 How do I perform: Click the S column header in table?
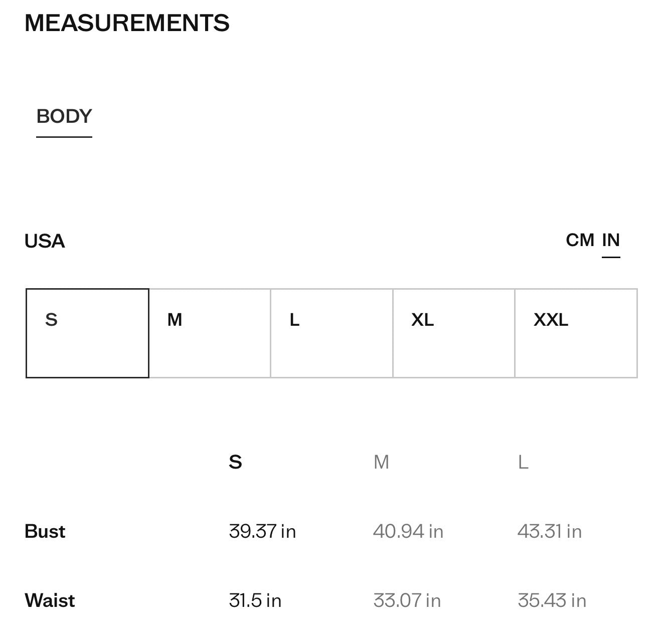[x=235, y=462]
